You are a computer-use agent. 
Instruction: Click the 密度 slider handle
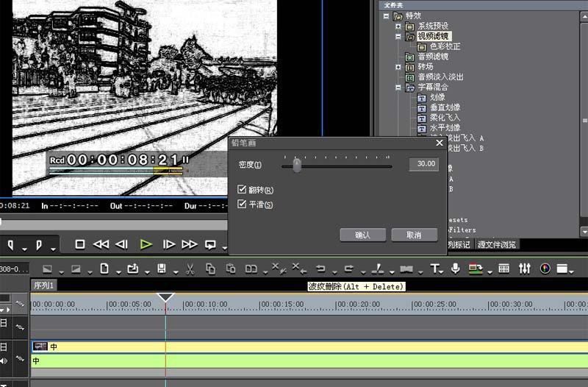[x=297, y=166]
